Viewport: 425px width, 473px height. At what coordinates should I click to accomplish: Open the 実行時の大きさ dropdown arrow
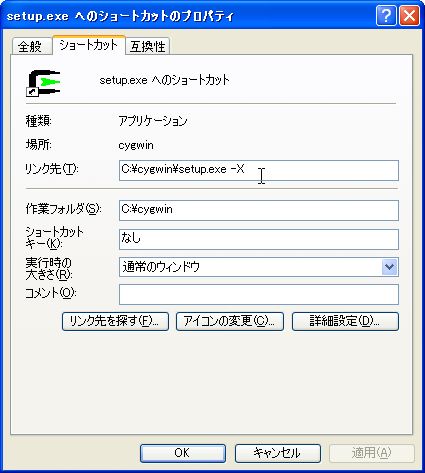tap(389, 267)
